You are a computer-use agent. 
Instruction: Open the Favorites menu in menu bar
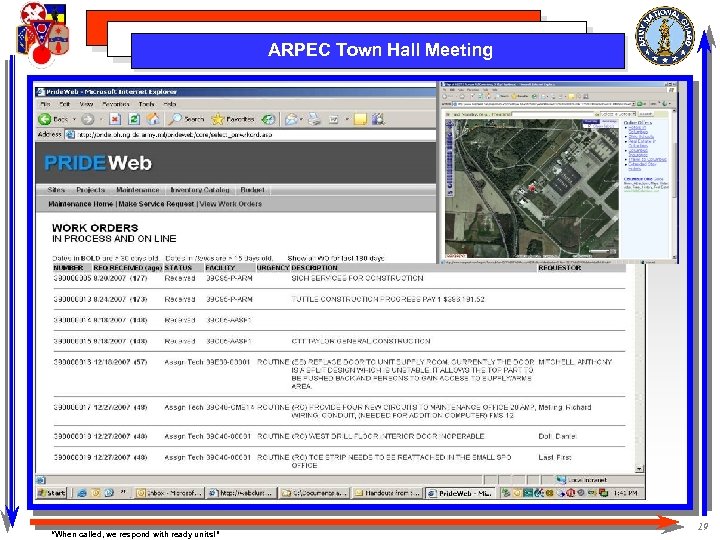(116, 104)
